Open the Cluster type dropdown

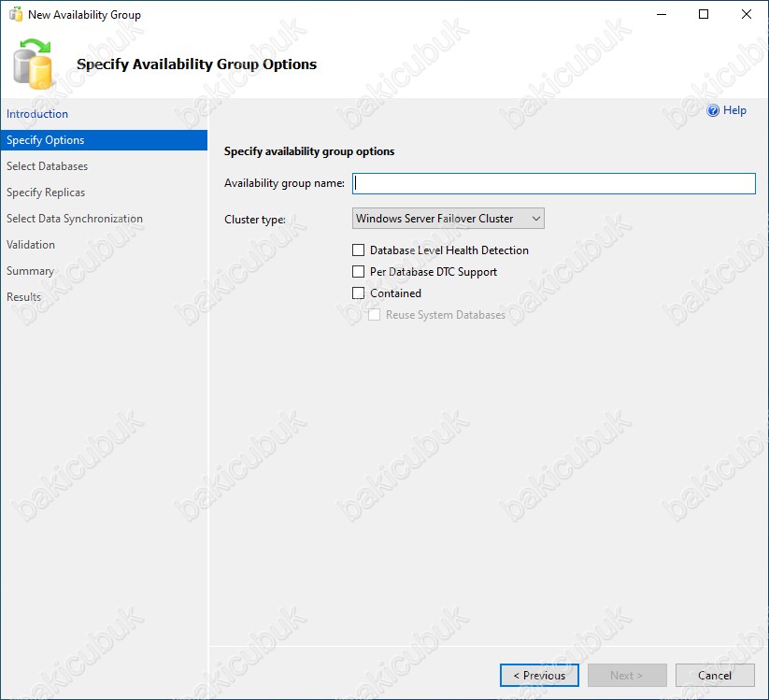coord(449,219)
